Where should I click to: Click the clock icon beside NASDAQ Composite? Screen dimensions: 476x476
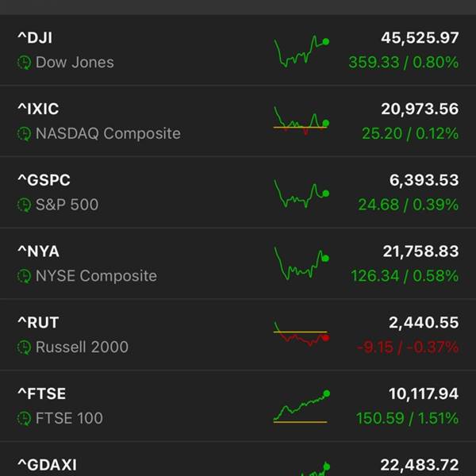(x=25, y=133)
